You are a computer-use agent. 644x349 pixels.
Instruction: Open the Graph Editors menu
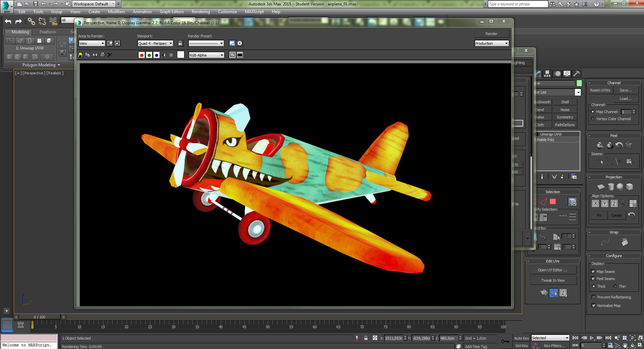click(172, 12)
